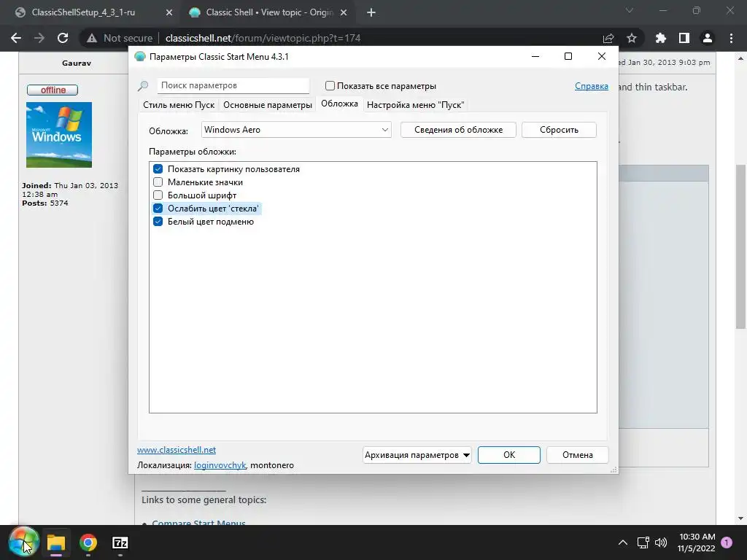The height and width of the screenshot is (560, 747).
Task: Click the Windows Start orb button
Action: click(x=23, y=542)
